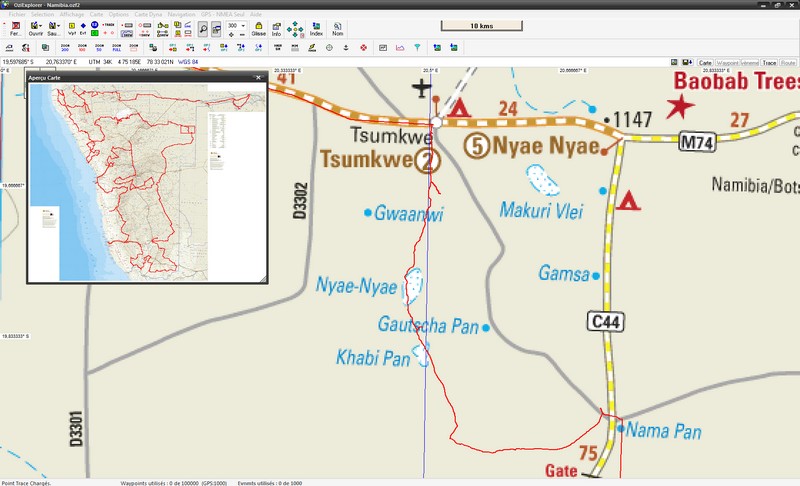Viewport: 800px width, 486px height.
Task: Open the Sauver dropdown arrow
Action: [59, 25]
